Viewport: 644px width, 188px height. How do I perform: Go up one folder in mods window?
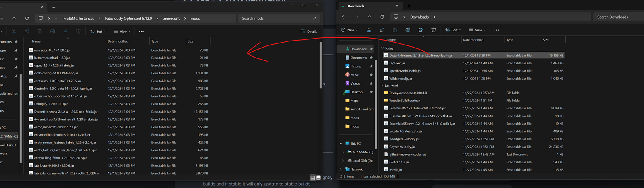14,18
